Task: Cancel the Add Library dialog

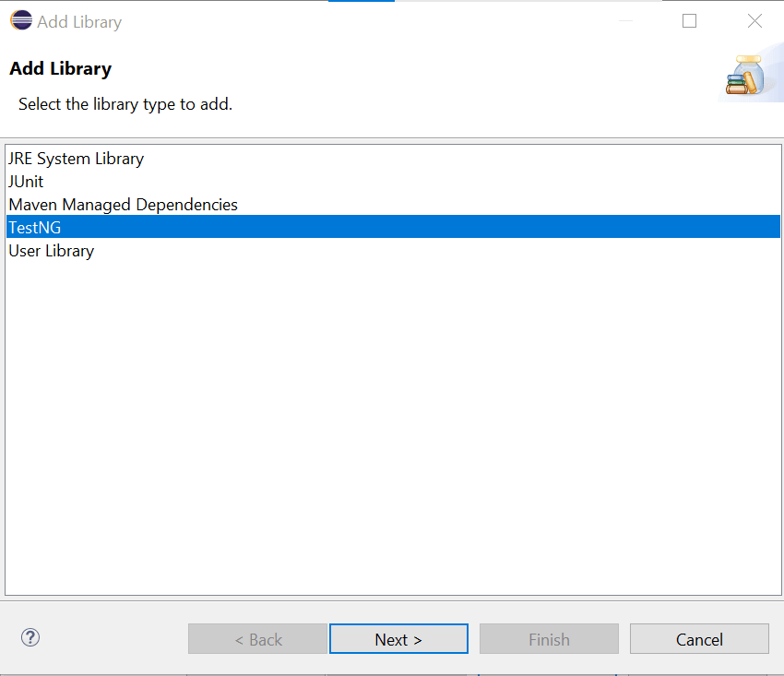Action: pyautogui.click(x=699, y=638)
